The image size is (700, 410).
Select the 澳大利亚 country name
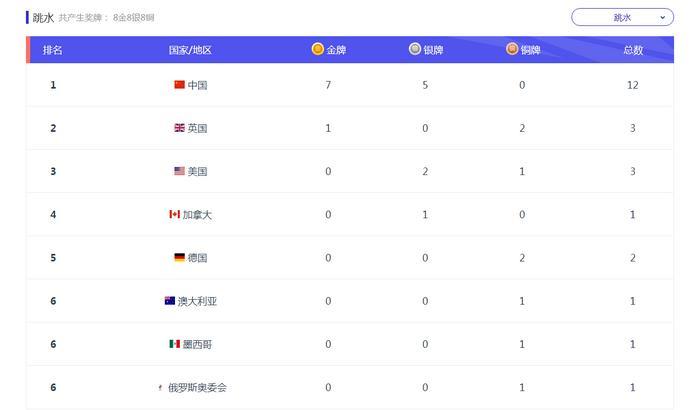pyautogui.click(x=197, y=301)
